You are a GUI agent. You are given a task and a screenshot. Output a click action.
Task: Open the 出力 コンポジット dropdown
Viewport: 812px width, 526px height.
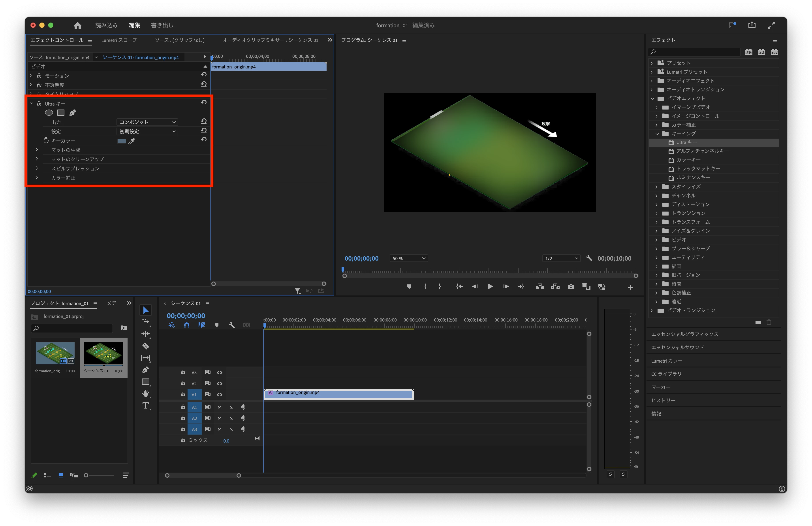click(147, 122)
